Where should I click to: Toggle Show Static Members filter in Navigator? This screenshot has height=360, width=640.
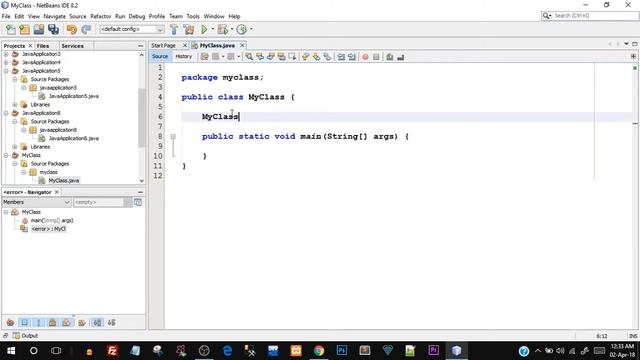point(39,322)
